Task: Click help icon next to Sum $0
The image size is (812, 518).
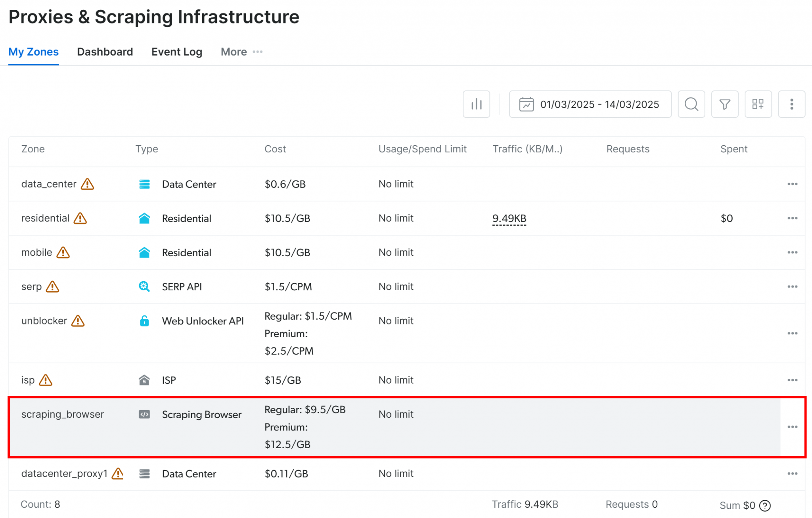Action: tap(765, 506)
